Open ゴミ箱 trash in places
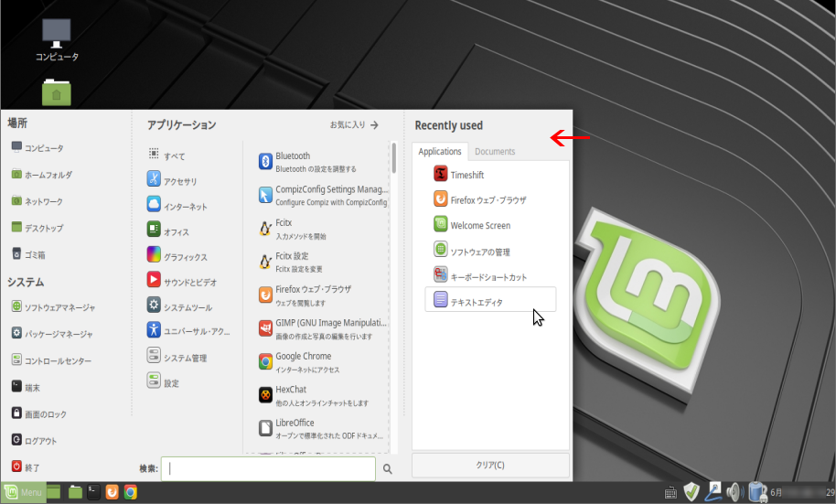This screenshot has width=836, height=504. [x=28, y=254]
